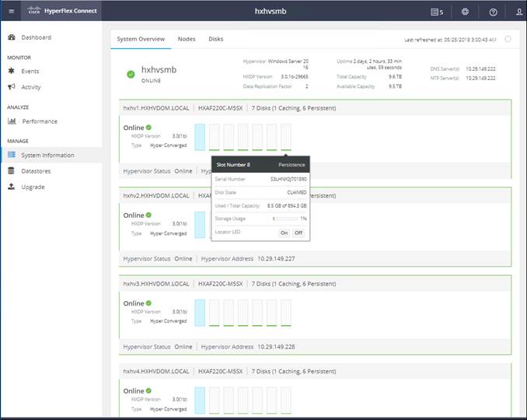Click the Storage Usage bar in popup
Image resolution: width=527 pixels, height=420 pixels.
(x=285, y=219)
